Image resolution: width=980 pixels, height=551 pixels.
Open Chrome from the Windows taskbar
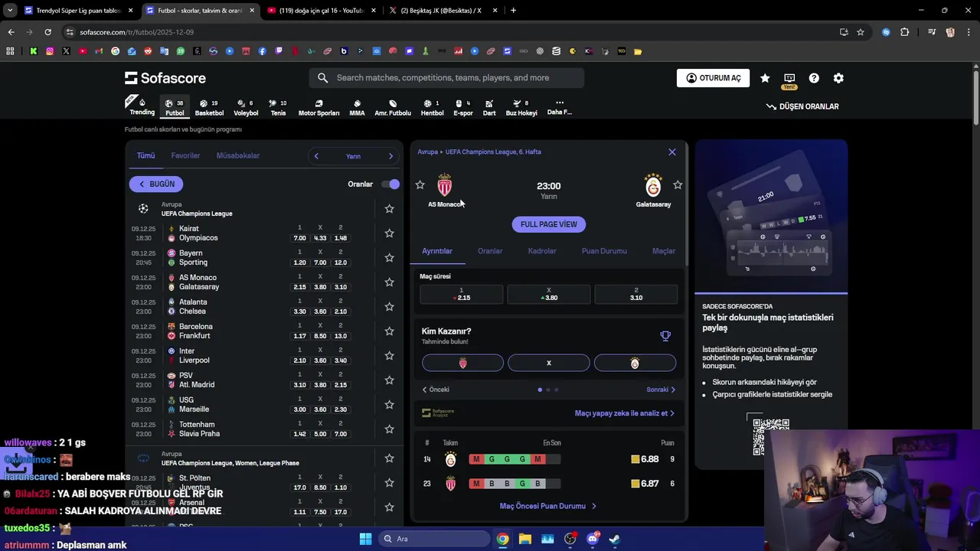(502, 539)
